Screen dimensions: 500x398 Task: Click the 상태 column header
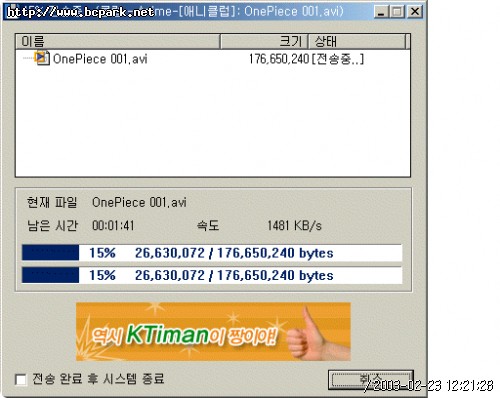click(357, 41)
